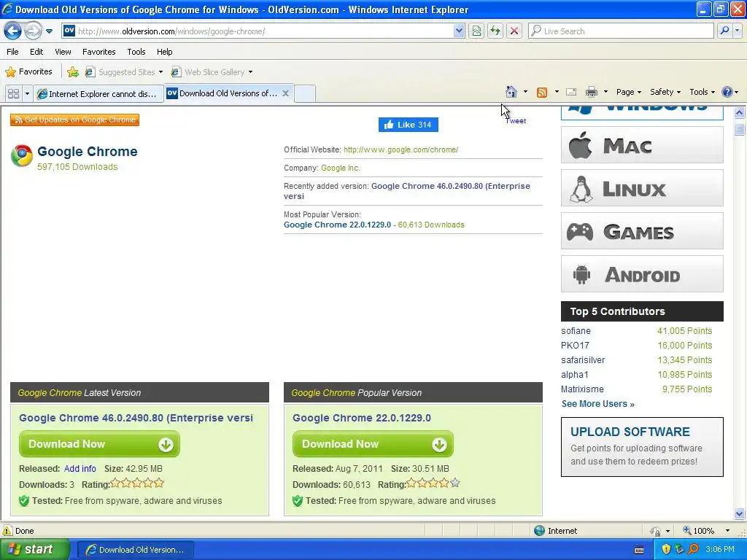
Task: Open the recent pages dropdown arrow
Action: [x=49, y=31]
